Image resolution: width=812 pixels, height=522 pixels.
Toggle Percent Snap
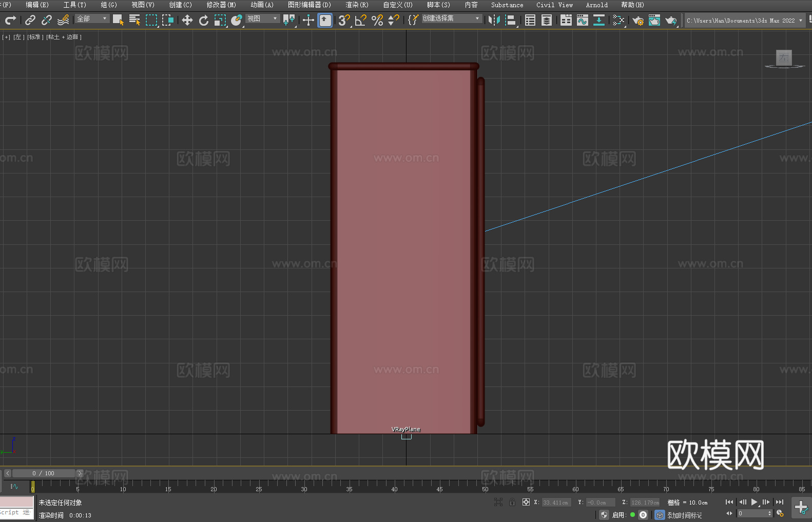click(x=377, y=20)
